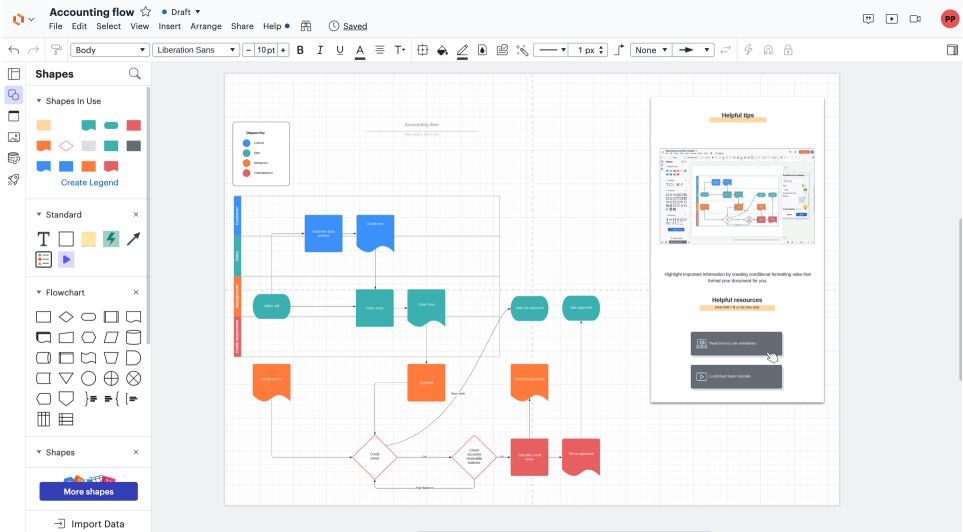Toggle underline formatting
The image size is (963, 532).
coord(340,50)
